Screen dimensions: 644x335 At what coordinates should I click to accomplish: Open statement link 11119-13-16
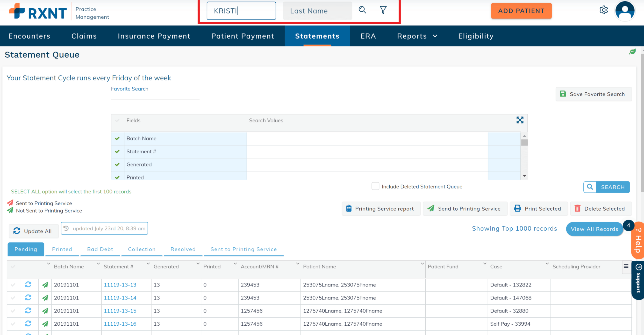[120, 324]
